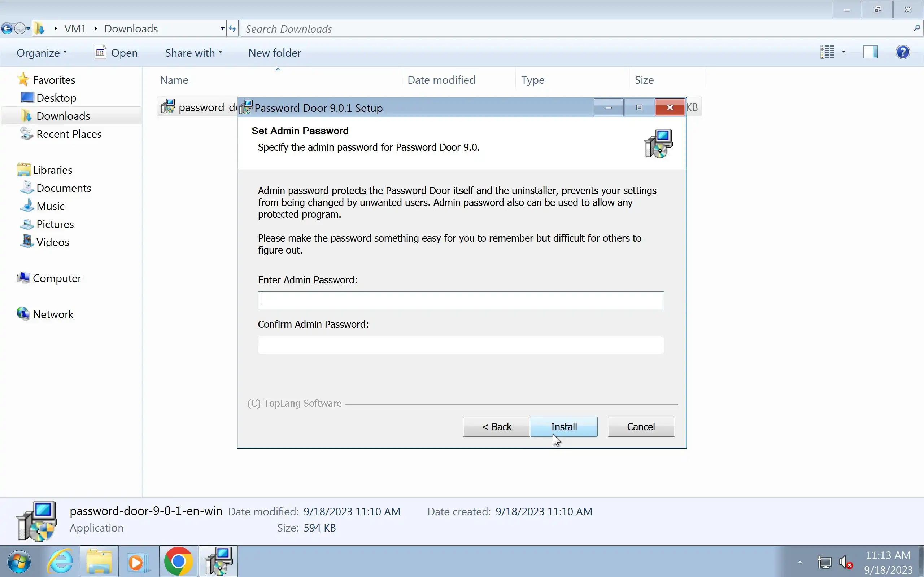The height and width of the screenshot is (577, 924).
Task: Launch Internet Explorer from taskbar
Action: click(x=60, y=561)
